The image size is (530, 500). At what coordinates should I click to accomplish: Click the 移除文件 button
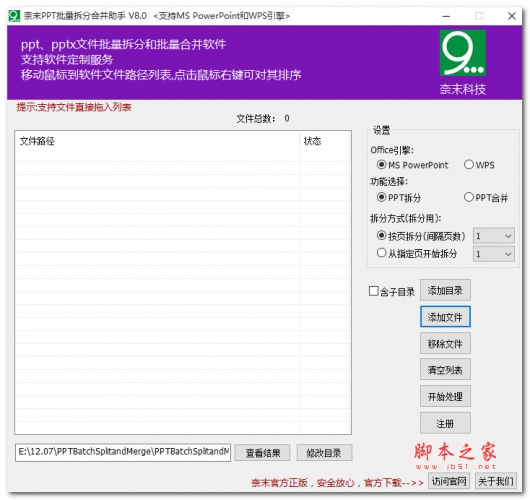coord(445,343)
